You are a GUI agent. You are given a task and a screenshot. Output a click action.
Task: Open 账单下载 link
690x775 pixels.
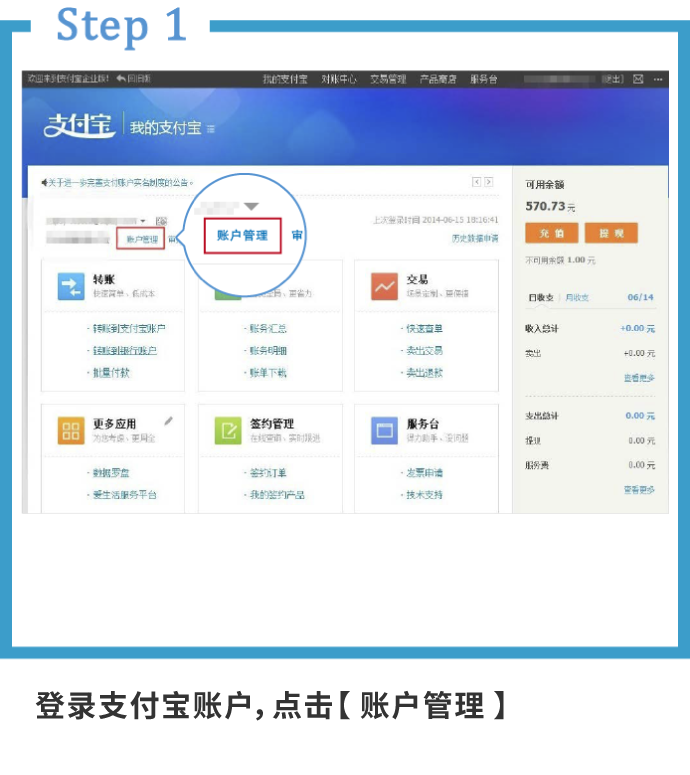pos(268,373)
